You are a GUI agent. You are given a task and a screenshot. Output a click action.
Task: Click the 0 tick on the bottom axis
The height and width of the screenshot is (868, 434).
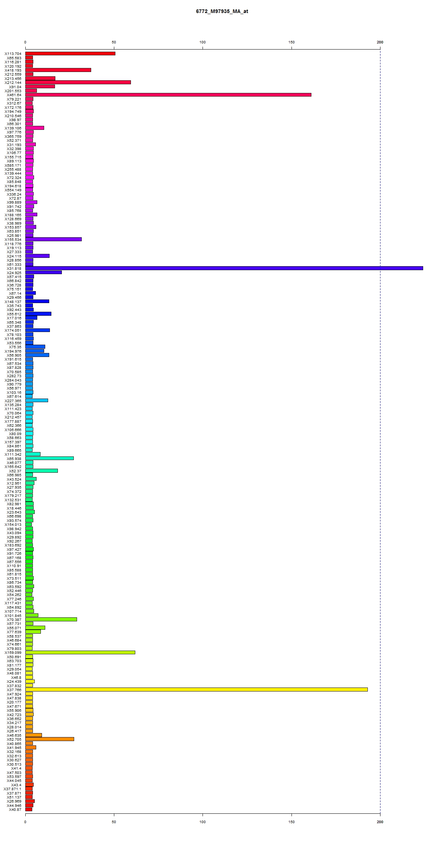point(25,822)
